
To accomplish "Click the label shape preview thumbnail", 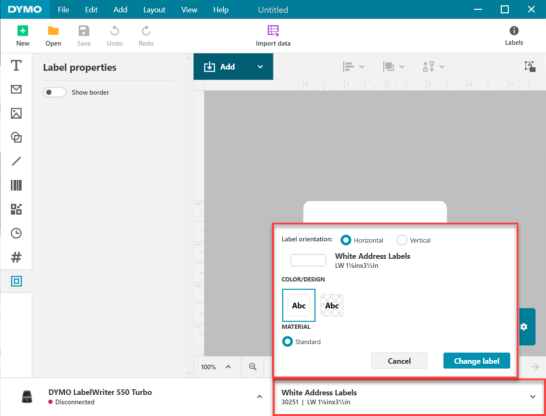I will click(308, 260).
